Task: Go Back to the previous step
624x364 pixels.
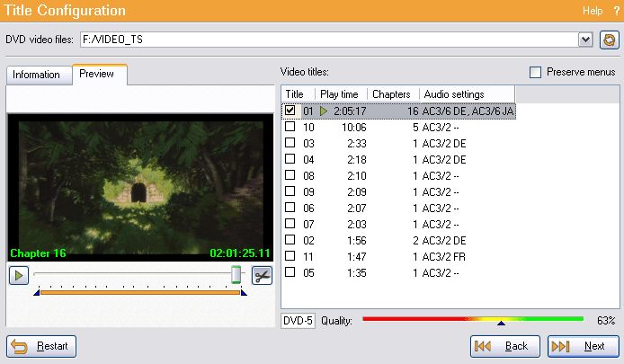Action: pos(505,346)
